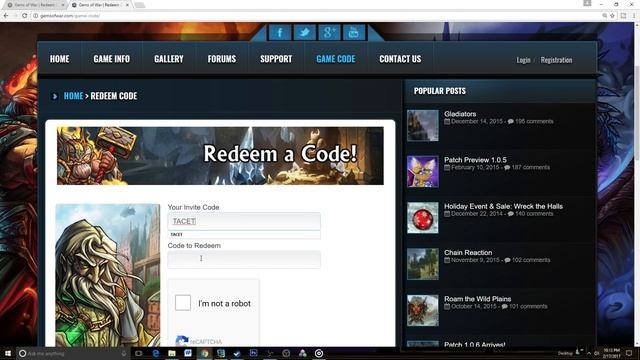Close the active second browser tab
The width and height of the screenshot is (640, 360).
127,5
